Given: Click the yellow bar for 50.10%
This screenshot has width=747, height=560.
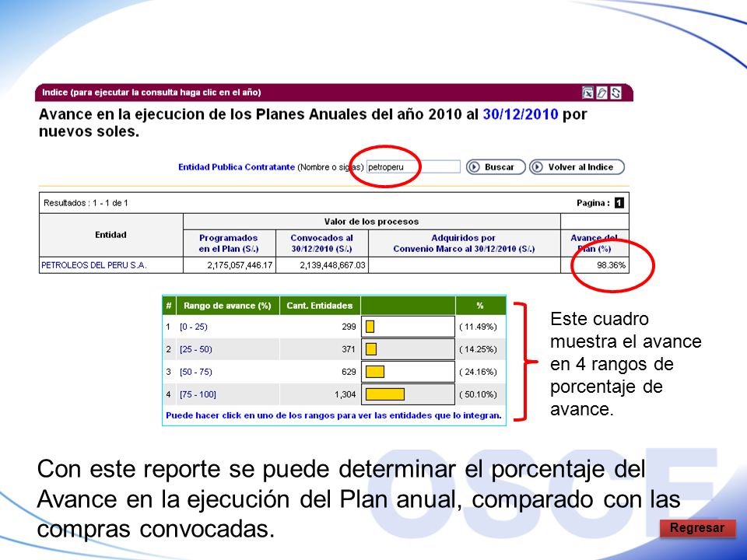Looking at the screenshot, I should pyautogui.click(x=385, y=394).
